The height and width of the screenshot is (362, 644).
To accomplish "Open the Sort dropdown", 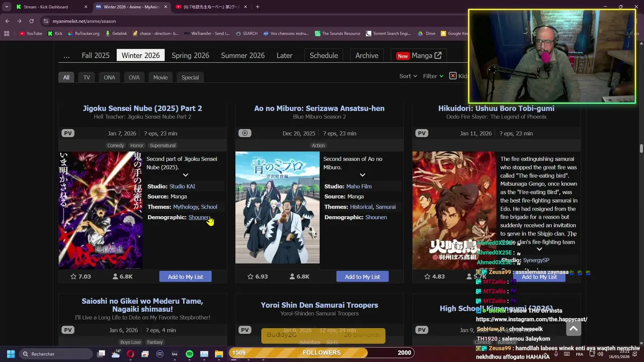I will coord(408,76).
